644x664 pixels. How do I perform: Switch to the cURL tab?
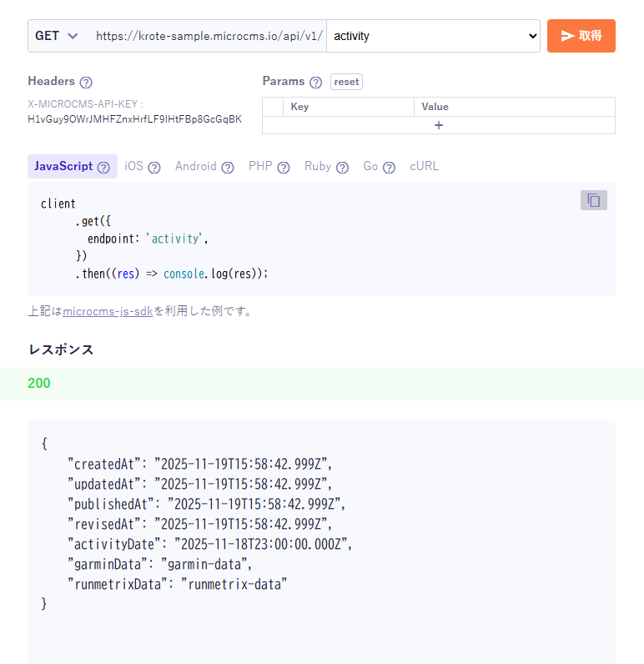424,166
